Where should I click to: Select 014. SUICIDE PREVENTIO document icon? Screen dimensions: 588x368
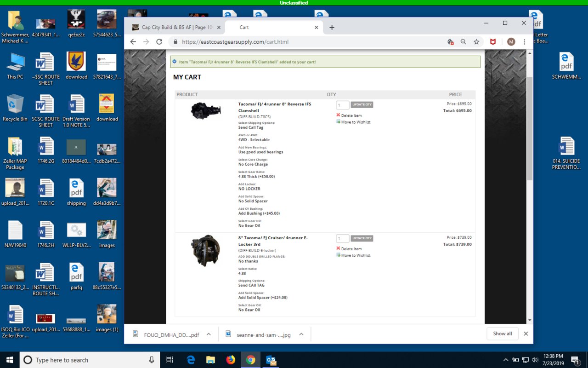tap(566, 154)
